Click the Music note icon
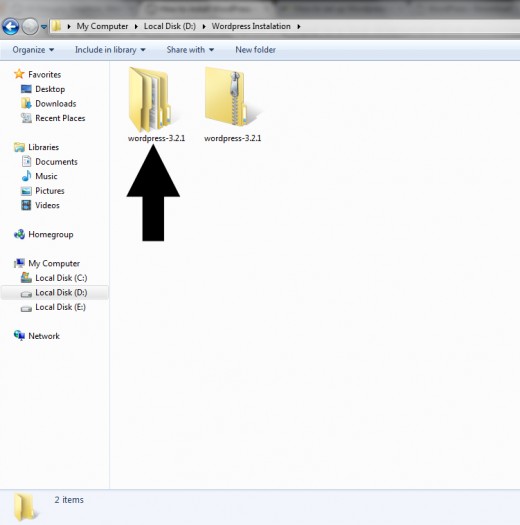The width and height of the screenshot is (520, 525). (26, 176)
